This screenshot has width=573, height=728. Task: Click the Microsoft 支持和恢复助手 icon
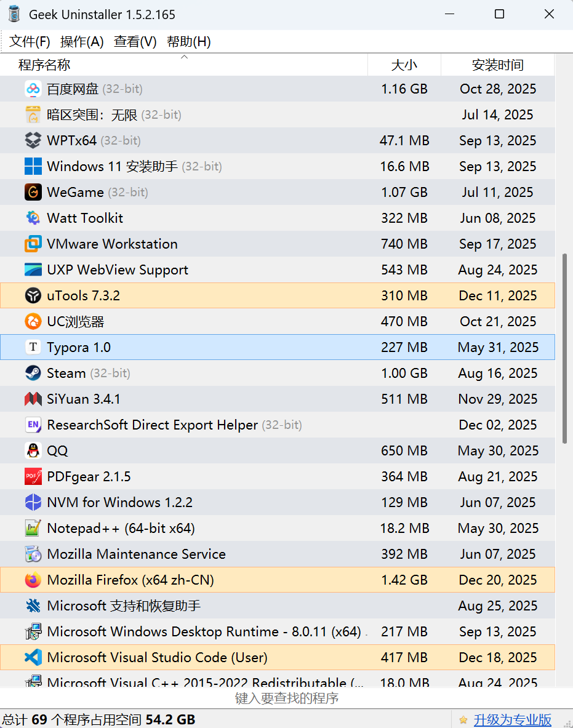33,606
